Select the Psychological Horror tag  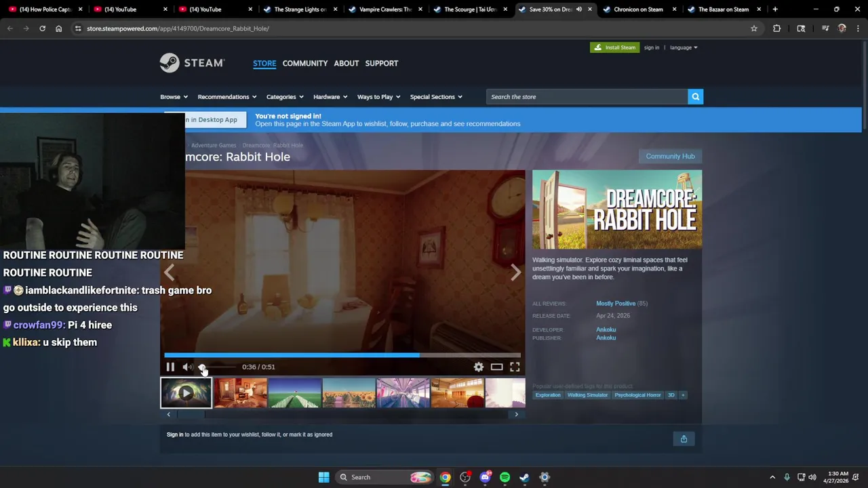(x=637, y=395)
